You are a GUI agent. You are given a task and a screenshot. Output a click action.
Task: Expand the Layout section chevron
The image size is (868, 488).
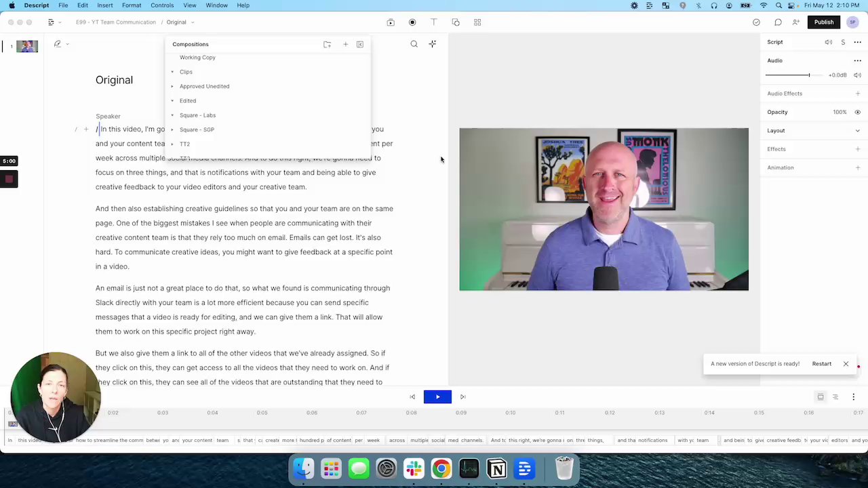(x=858, y=131)
